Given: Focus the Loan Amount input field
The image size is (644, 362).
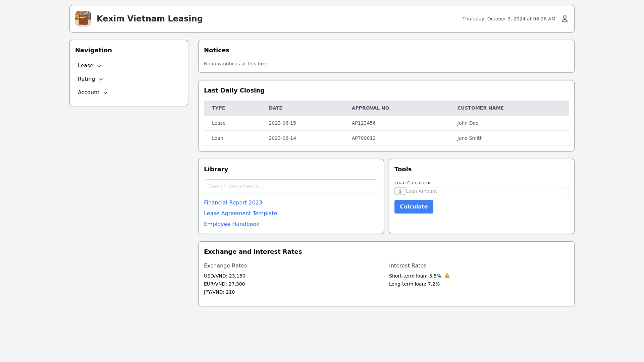Looking at the screenshot, I should pyautogui.click(x=486, y=191).
